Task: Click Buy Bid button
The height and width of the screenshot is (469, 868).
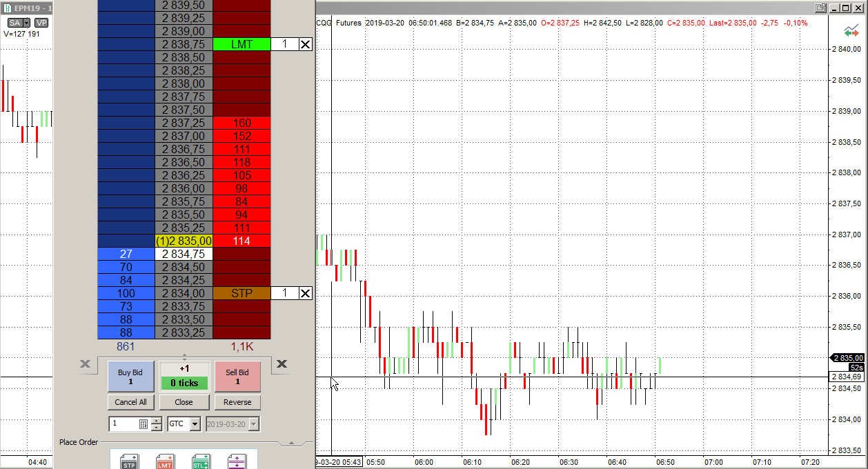Action: [x=130, y=377]
